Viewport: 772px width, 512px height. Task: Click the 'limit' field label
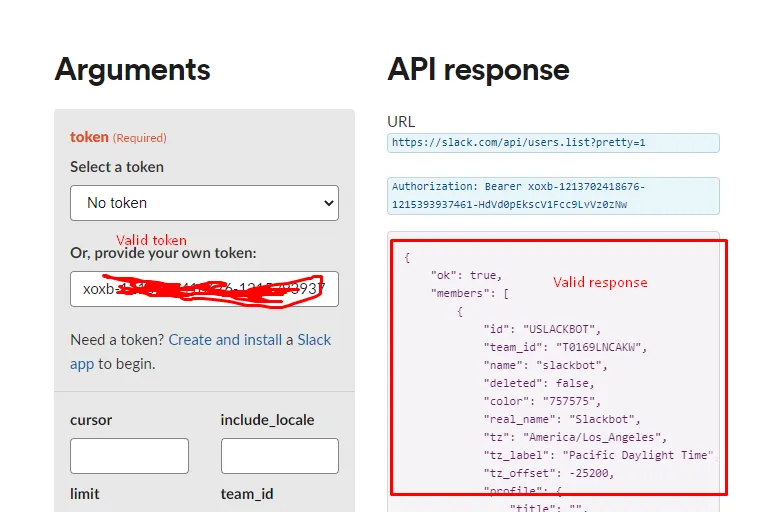tap(85, 494)
